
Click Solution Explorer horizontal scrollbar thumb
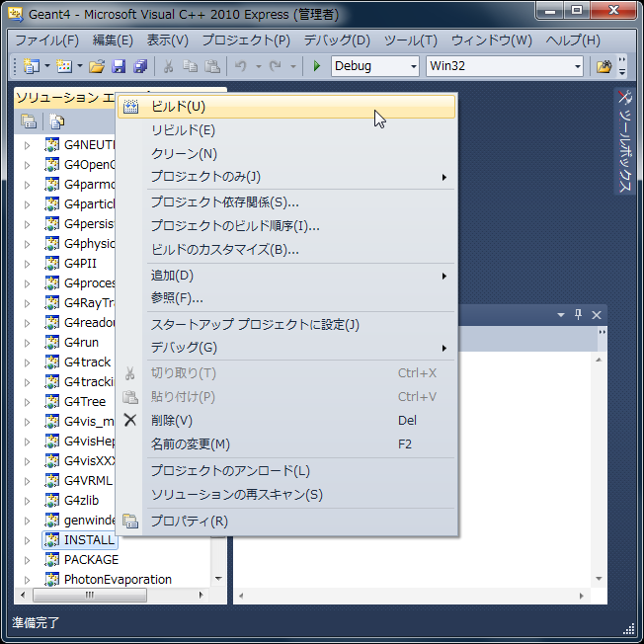coord(90,596)
